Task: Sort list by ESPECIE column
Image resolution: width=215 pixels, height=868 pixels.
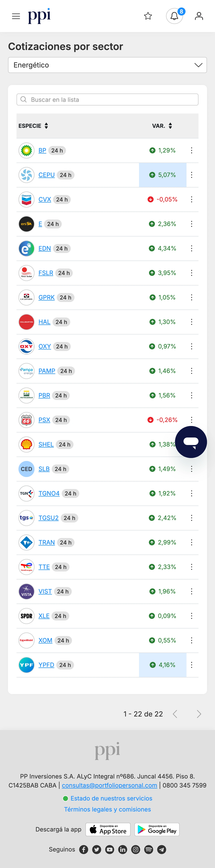Action: click(33, 126)
